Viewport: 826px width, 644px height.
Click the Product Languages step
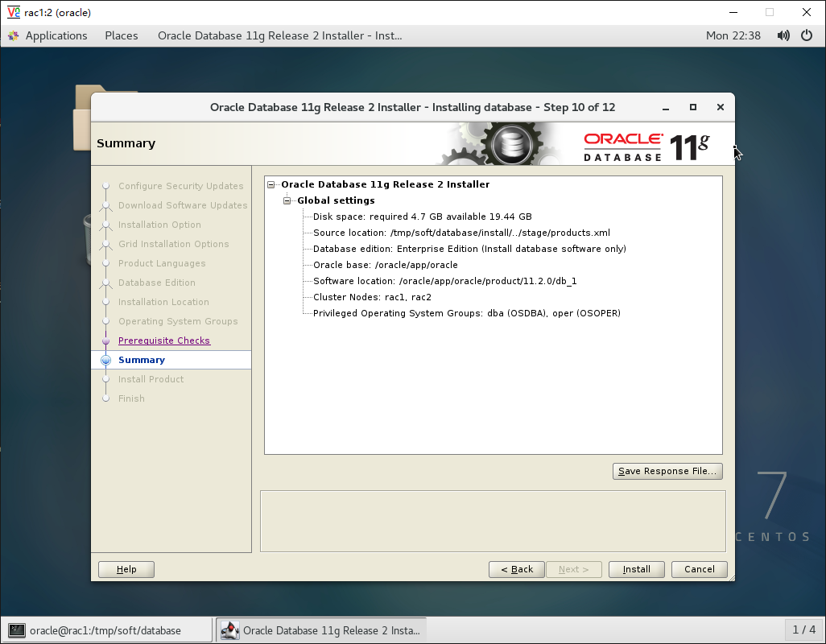point(162,263)
